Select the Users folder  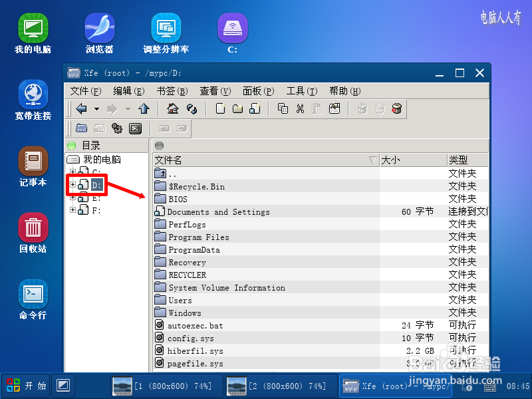tap(180, 301)
